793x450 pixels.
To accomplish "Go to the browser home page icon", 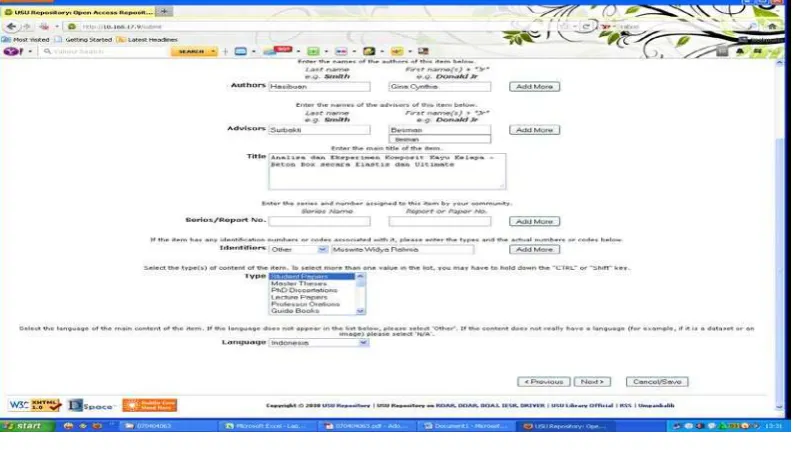I will coord(772,26).
